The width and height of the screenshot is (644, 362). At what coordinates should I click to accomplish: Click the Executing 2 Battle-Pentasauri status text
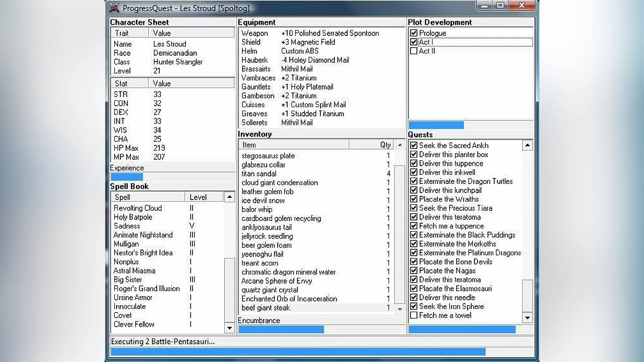163,342
